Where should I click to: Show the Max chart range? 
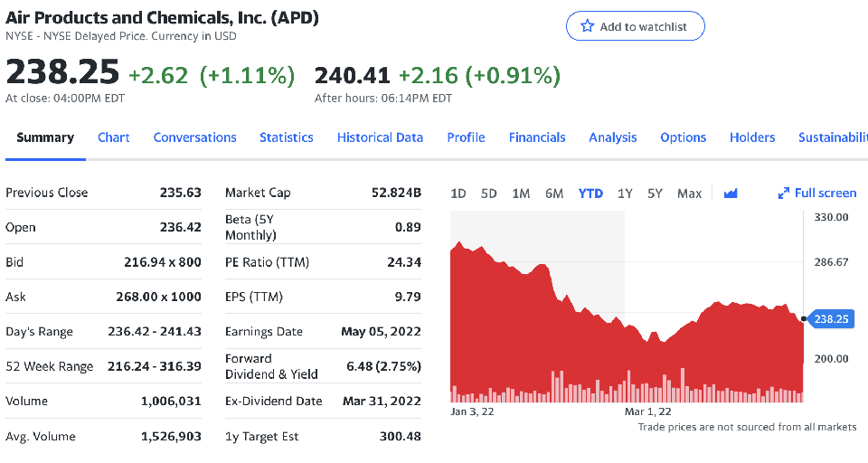[689, 194]
